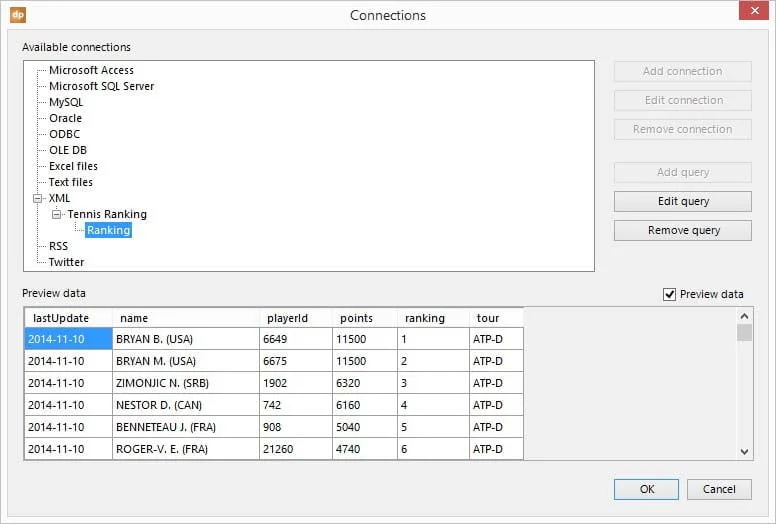Click playerId cell 6649

[295, 339]
